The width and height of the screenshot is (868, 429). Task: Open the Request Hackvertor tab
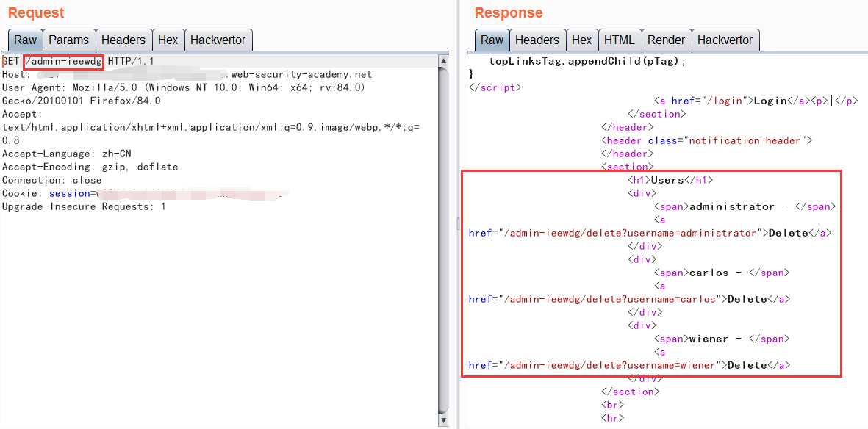tap(218, 40)
